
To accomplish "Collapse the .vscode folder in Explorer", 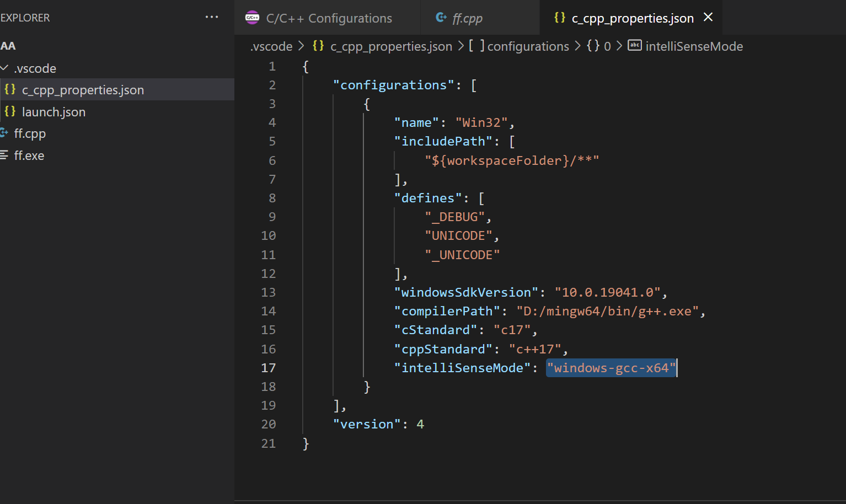I will [x=4, y=68].
